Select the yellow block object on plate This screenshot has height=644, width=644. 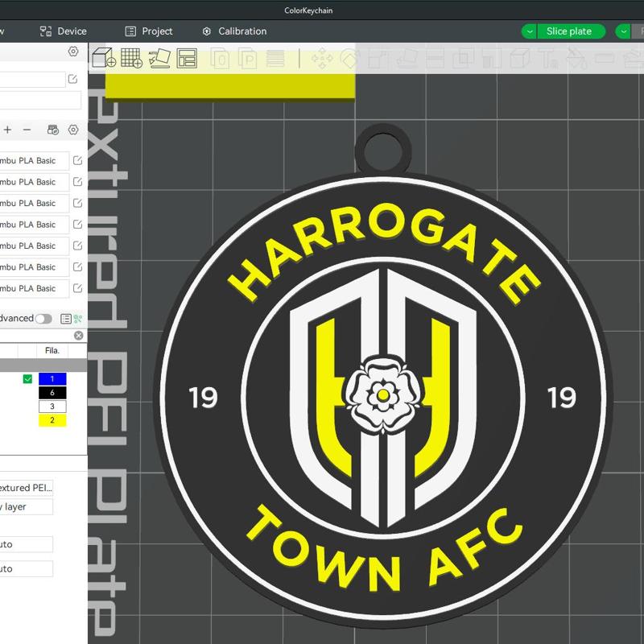click(x=230, y=86)
